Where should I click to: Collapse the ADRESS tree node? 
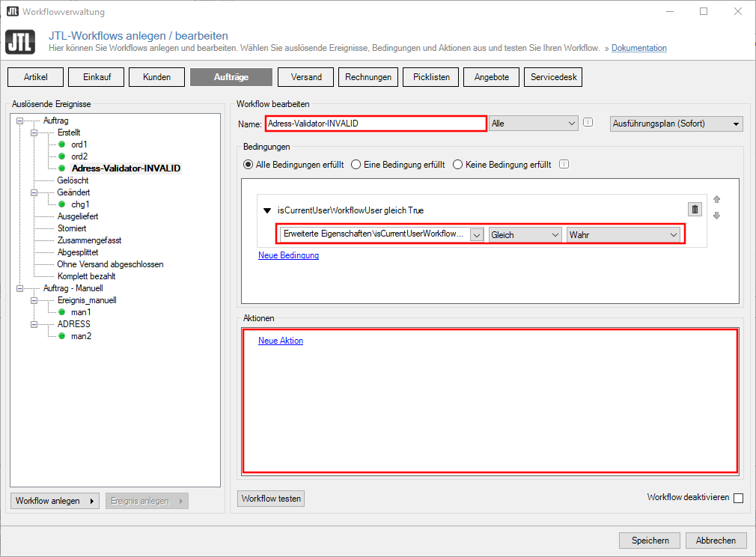click(x=34, y=324)
